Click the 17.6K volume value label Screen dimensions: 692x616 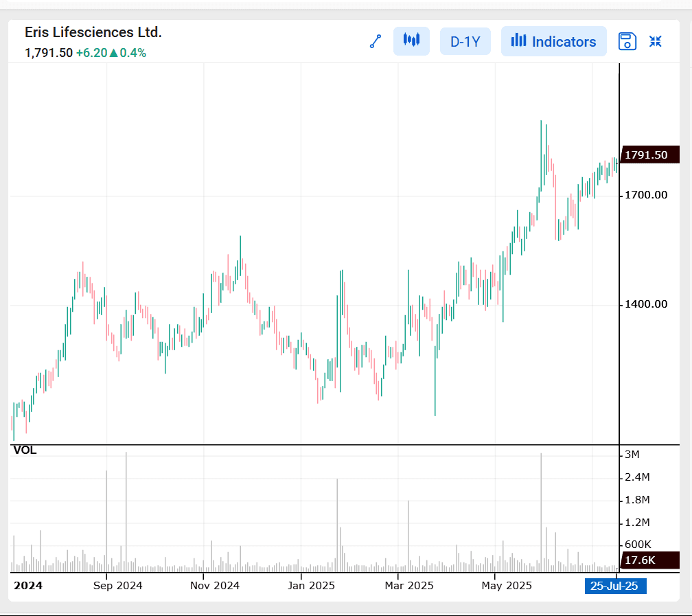[649, 560]
